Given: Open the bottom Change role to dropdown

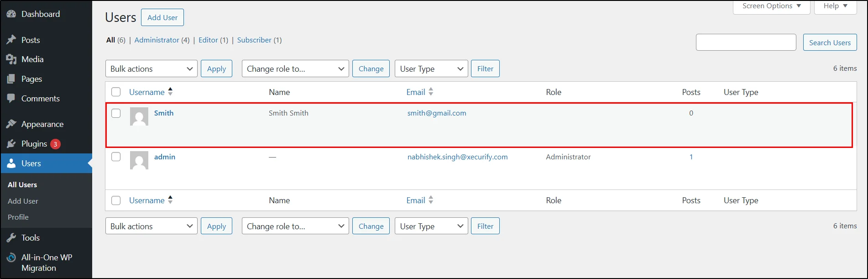Looking at the screenshot, I should tap(295, 226).
